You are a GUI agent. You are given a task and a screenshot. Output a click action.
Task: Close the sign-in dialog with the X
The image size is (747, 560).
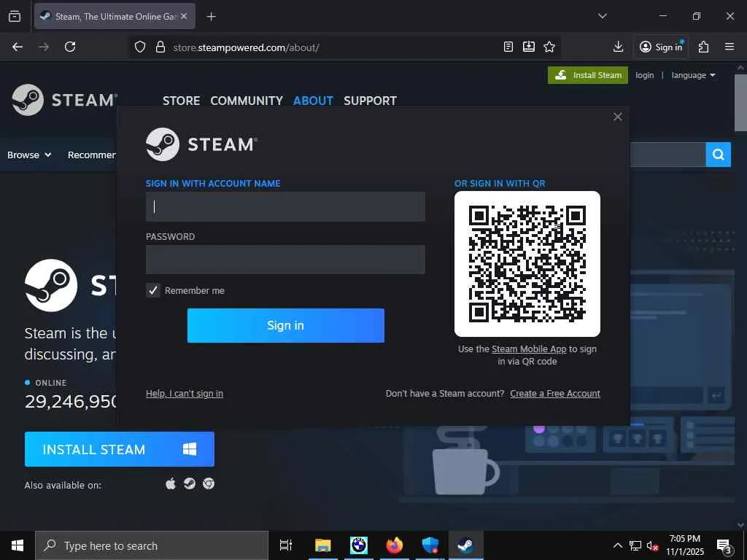tap(617, 117)
